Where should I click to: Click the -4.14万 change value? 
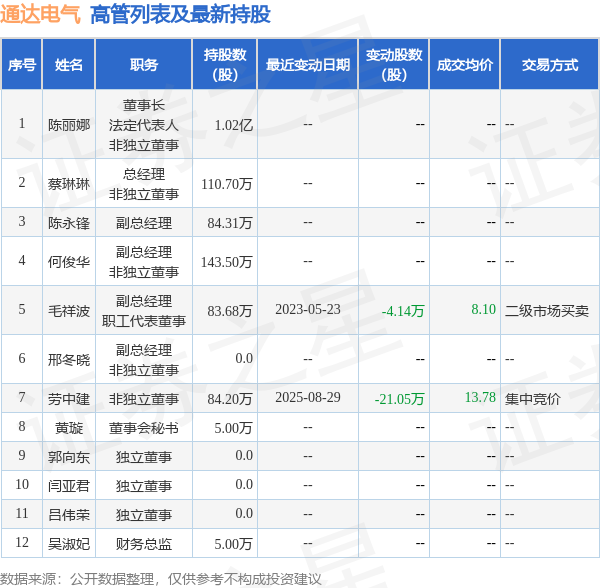tap(403, 311)
